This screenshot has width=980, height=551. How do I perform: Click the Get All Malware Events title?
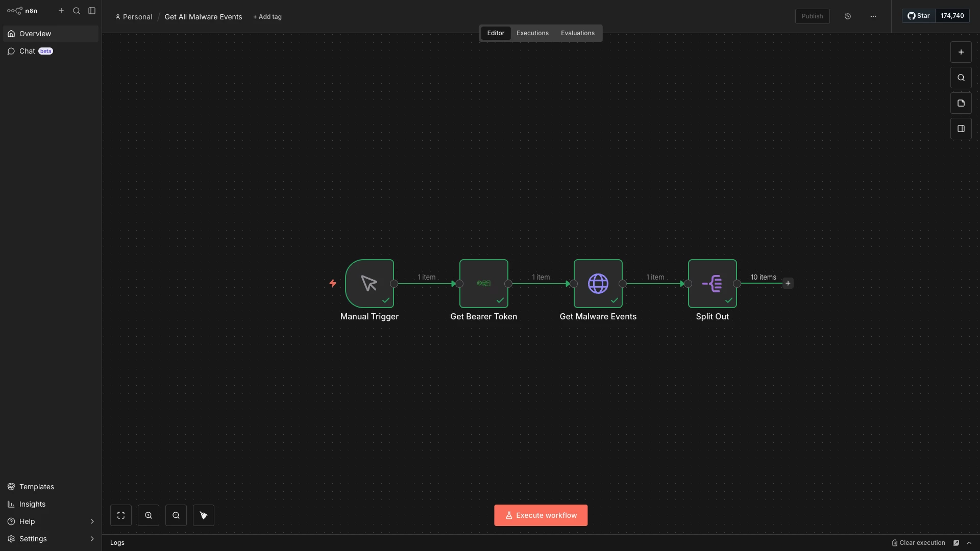click(203, 17)
